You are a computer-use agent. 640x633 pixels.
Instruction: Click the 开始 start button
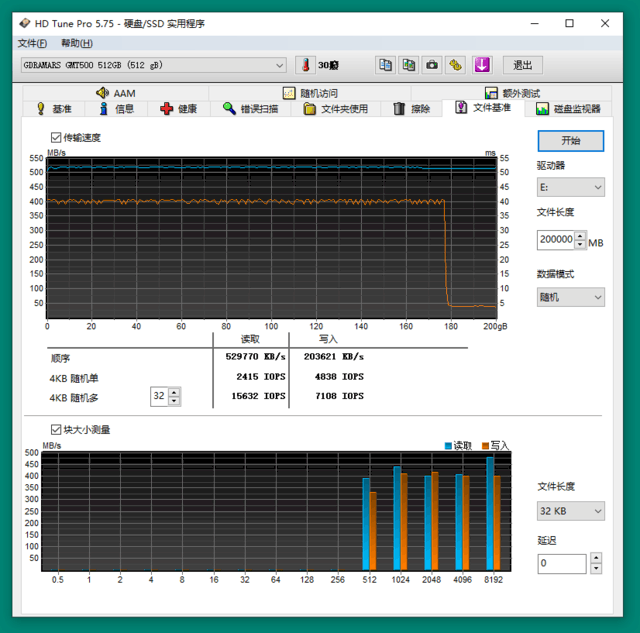[x=570, y=140]
